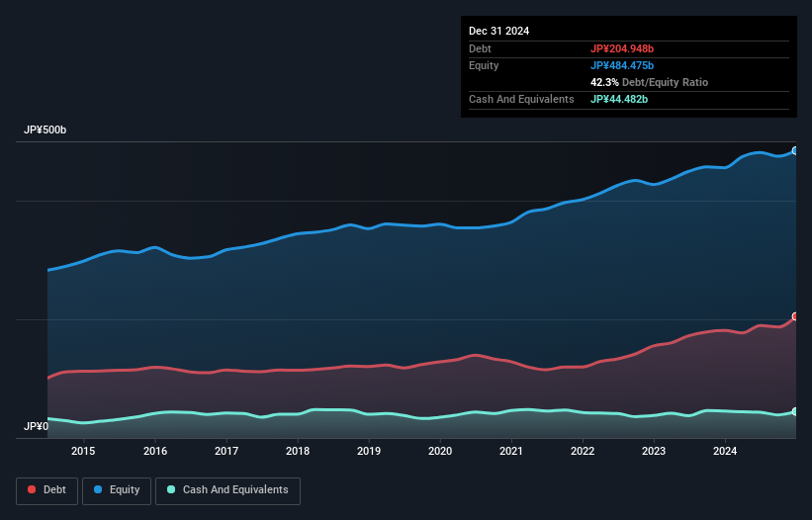The image size is (812, 520).
Task: Toggle Cash And Equivalents legend button
Action: pos(227,490)
